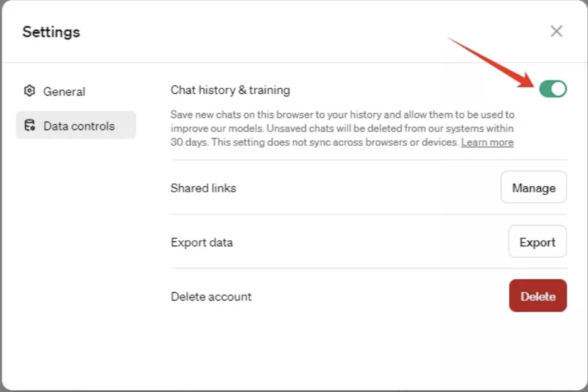Open the Learn more link
The width and height of the screenshot is (588, 392).
coord(487,142)
